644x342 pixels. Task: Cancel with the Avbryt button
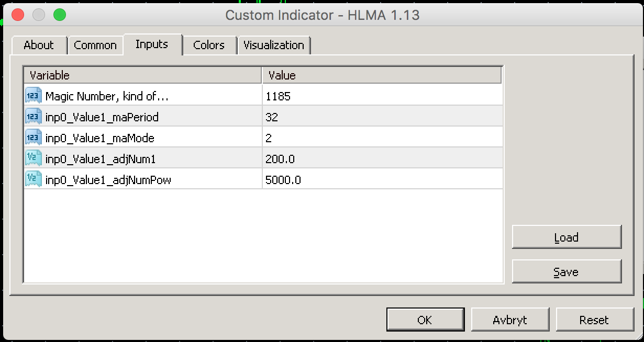coord(510,320)
